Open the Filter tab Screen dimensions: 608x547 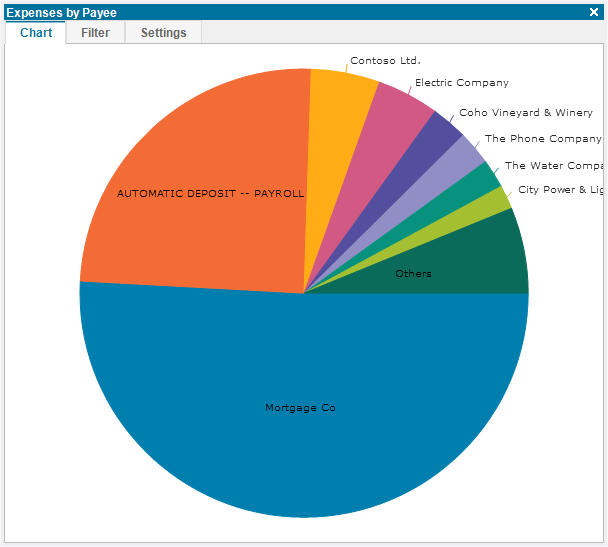(95, 33)
